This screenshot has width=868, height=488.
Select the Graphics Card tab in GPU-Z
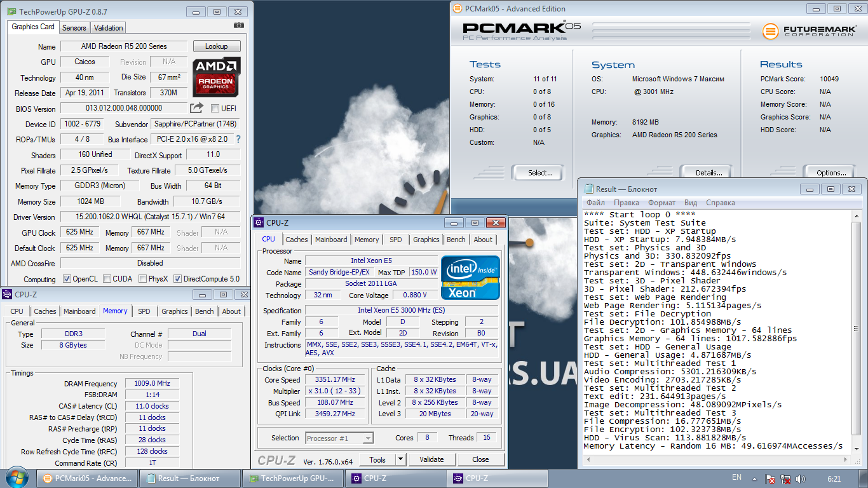[33, 27]
